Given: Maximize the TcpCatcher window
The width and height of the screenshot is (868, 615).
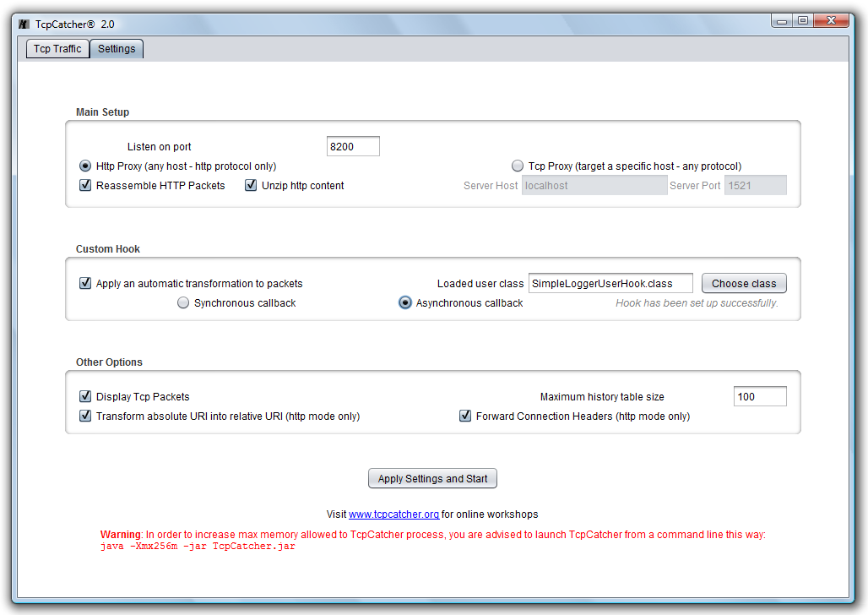Looking at the screenshot, I should click(803, 21).
